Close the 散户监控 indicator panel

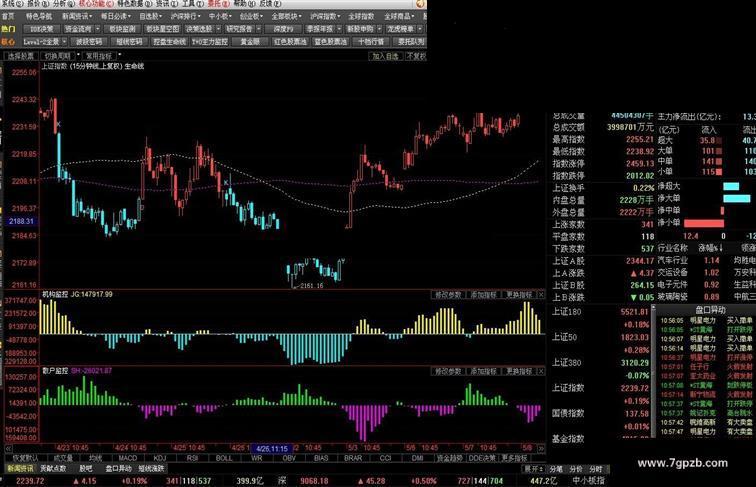click(541, 371)
